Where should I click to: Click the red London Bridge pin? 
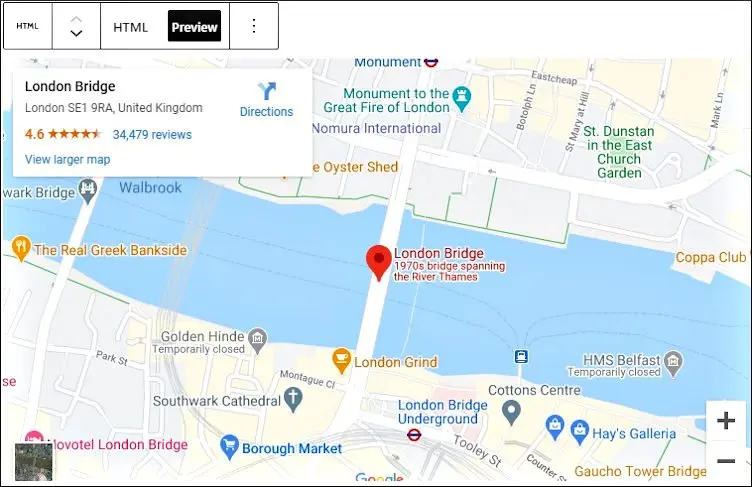coord(378,263)
